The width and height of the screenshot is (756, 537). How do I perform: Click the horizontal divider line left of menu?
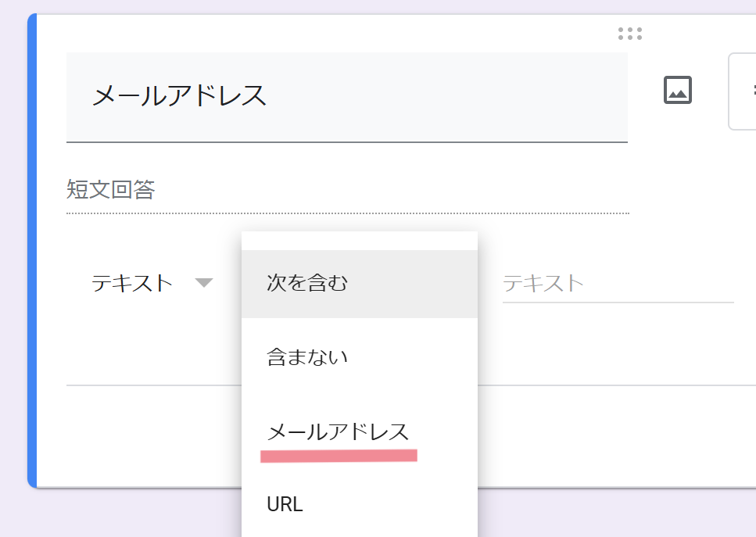[x=154, y=385]
